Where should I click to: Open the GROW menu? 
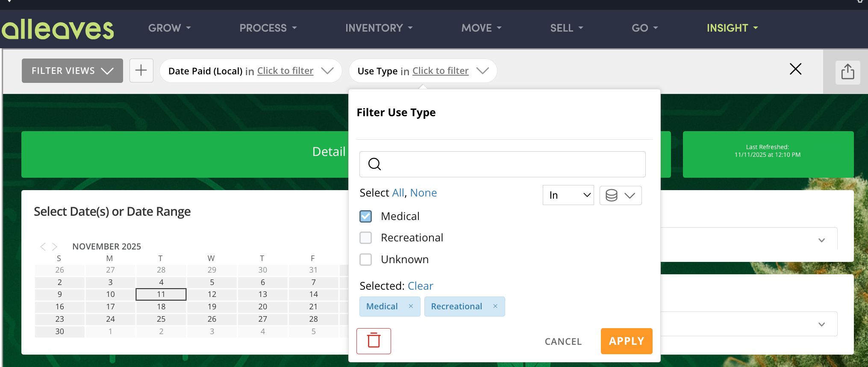169,28
